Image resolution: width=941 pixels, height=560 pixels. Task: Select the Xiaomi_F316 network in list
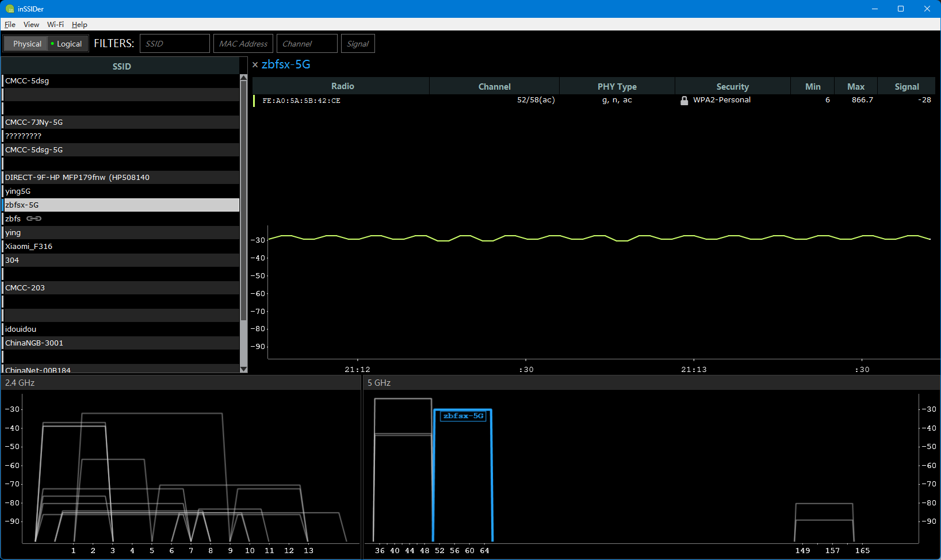point(29,246)
